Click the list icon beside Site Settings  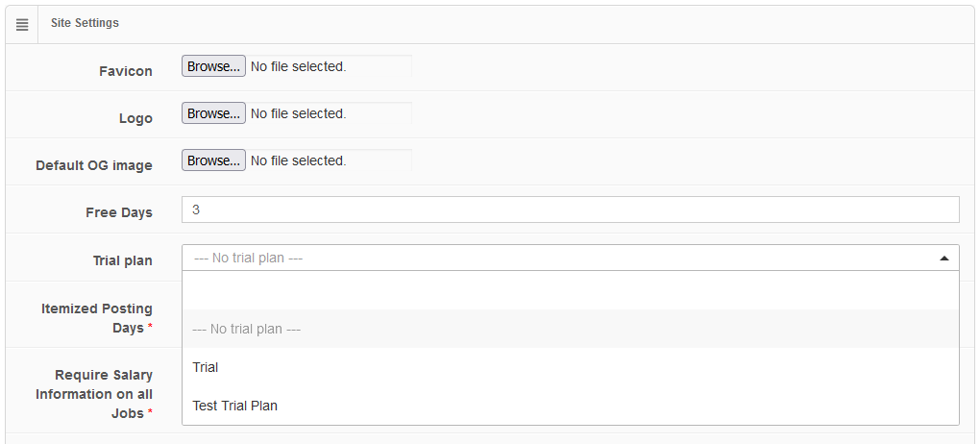[x=22, y=23]
